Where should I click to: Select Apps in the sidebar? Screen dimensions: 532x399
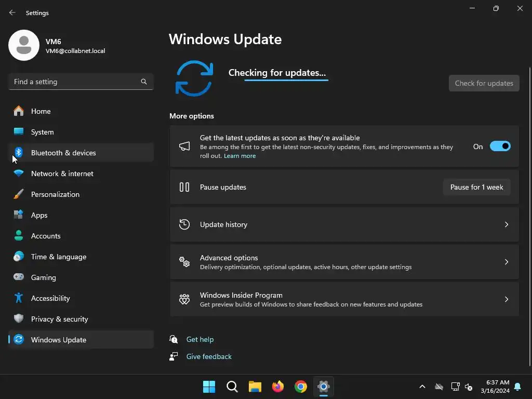[x=81, y=215]
